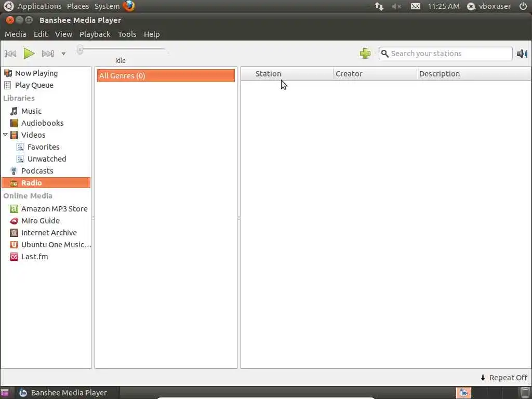Click the Videos film strip icon
Viewport: 532px width, 399px height.
click(14, 135)
